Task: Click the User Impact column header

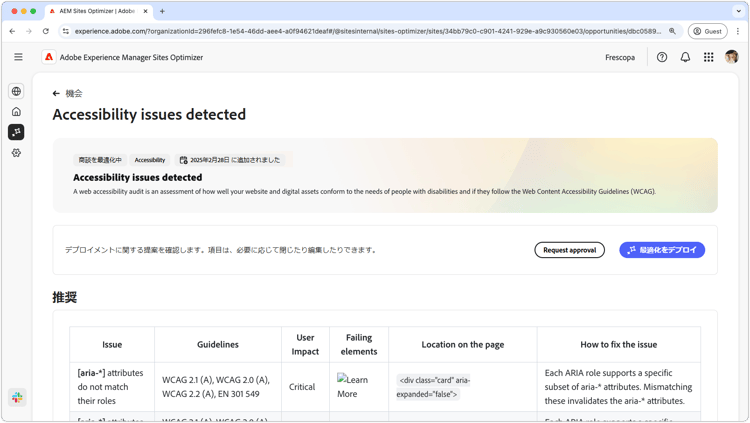Action: pos(305,345)
